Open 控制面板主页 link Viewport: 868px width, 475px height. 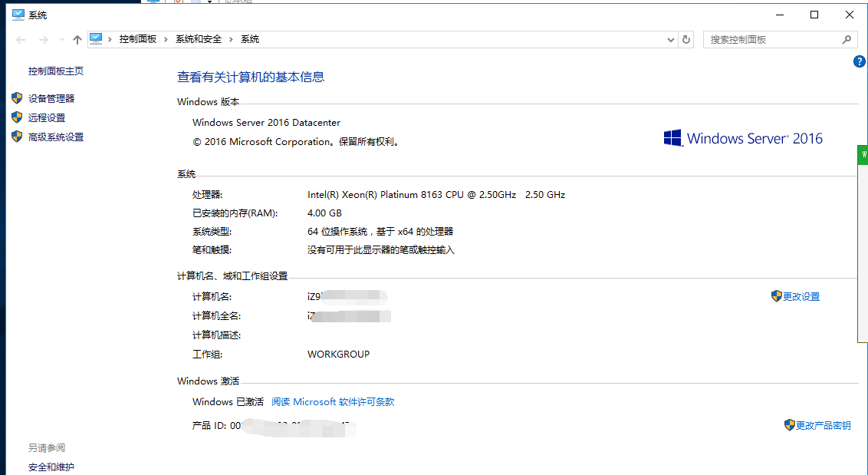tap(56, 71)
